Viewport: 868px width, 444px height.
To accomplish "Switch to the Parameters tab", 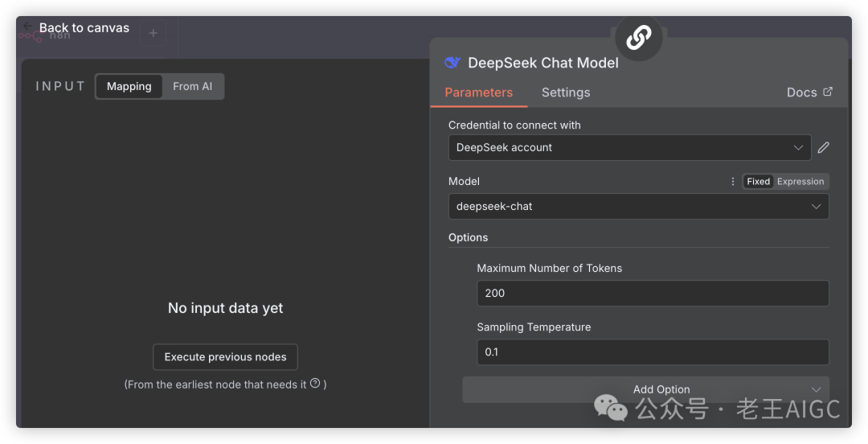I will click(479, 92).
